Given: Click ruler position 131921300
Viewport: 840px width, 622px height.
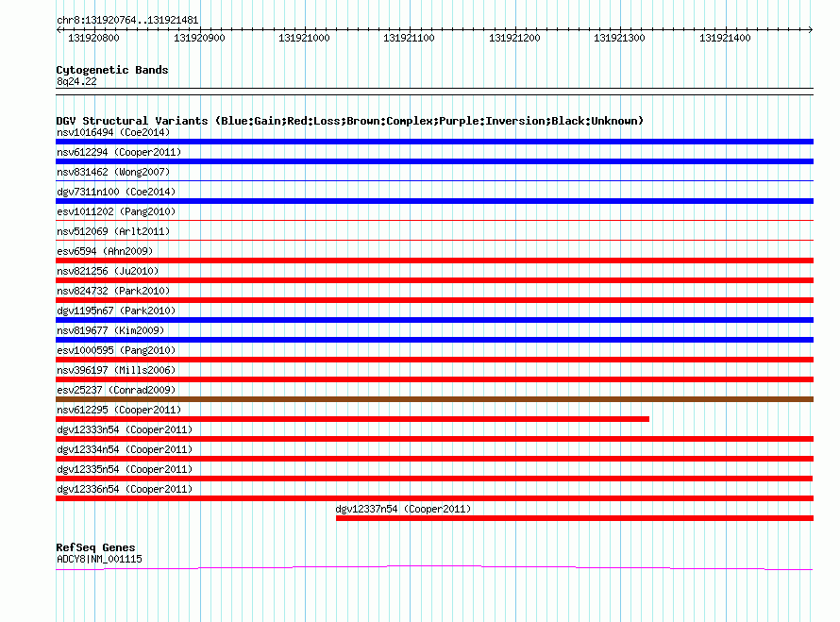Looking at the screenshot, I should (620, 38).
